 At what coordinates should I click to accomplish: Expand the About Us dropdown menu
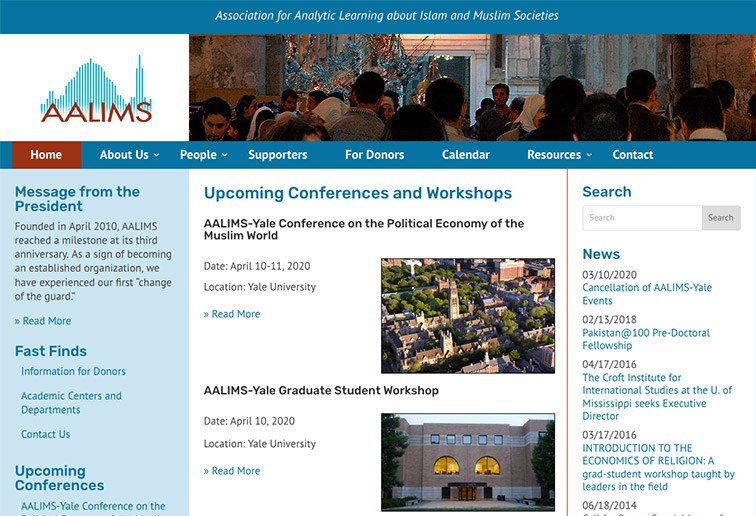click(x=129, y=155)
